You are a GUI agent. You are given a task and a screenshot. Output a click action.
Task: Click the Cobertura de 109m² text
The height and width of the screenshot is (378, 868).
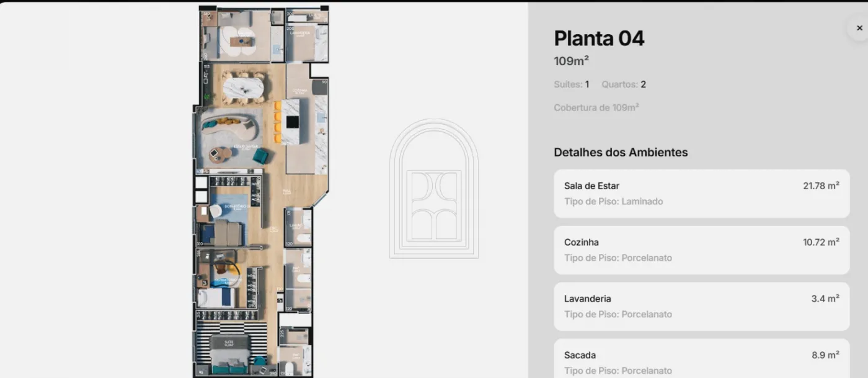[596, 107]
